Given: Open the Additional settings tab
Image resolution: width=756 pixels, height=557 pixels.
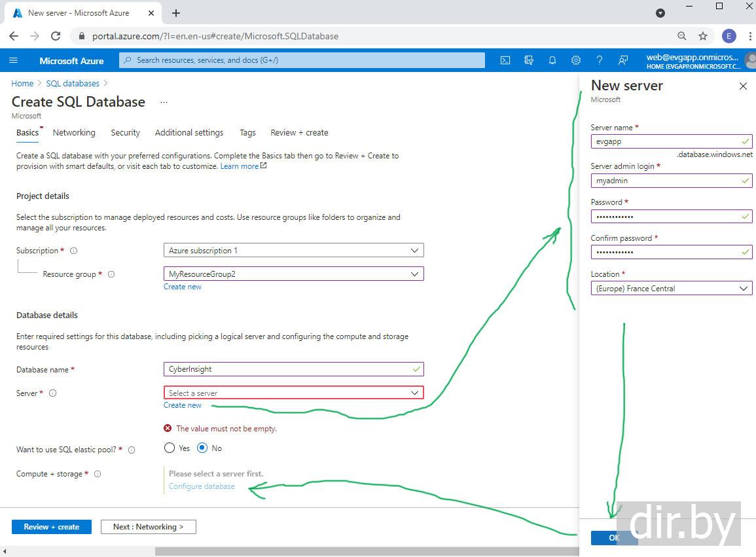Looking at the screenshot, I should tap(189, 133).
